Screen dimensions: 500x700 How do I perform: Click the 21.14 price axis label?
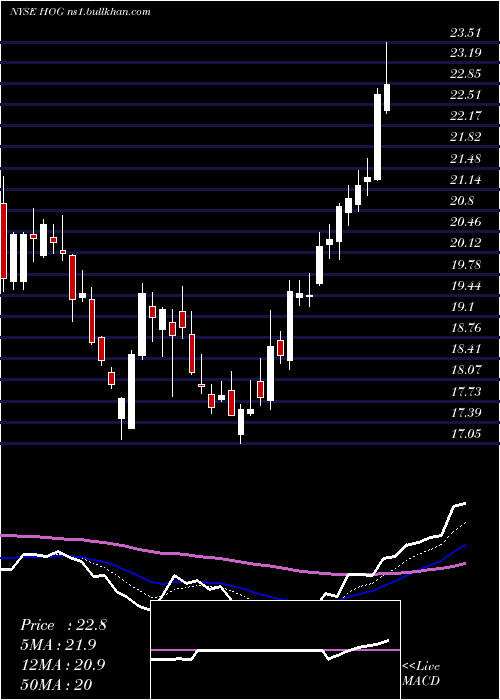pos(466,180)
